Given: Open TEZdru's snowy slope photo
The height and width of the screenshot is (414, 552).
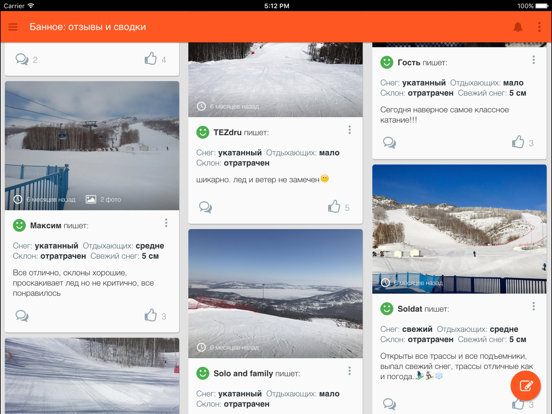Looking at the screenshot, I should 275,80.
